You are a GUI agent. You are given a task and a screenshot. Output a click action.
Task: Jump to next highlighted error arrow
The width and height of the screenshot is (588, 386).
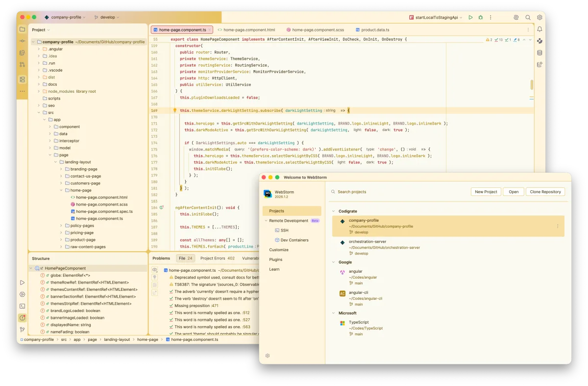(530, 40)
